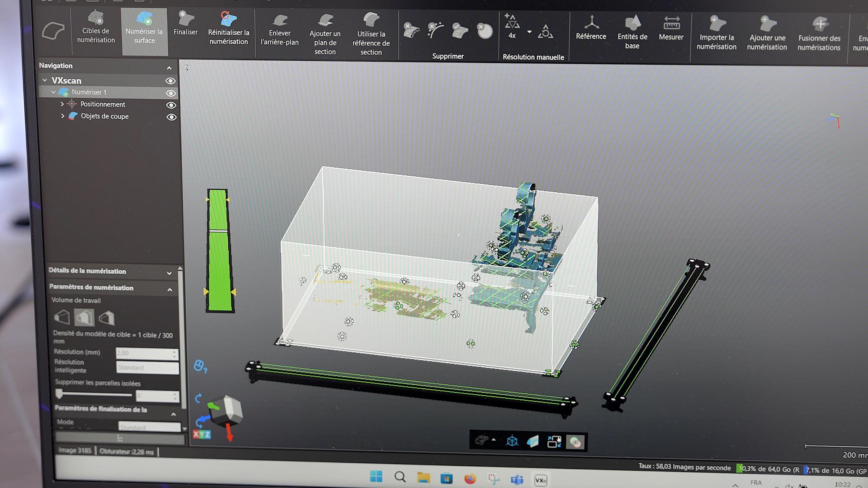Click the Entités de base icon
This screenshot has width=868, height=488.
[x=632, y=23]
